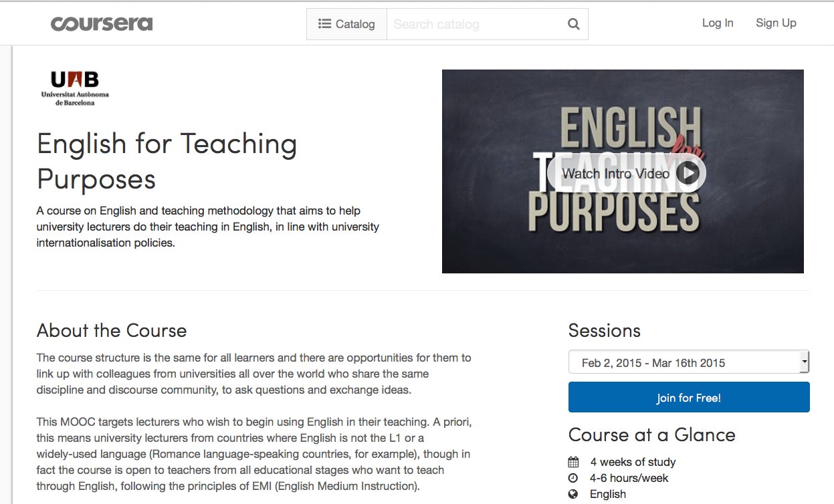Open the Catalog menu

pyautogui.click(x=346, y=24)
